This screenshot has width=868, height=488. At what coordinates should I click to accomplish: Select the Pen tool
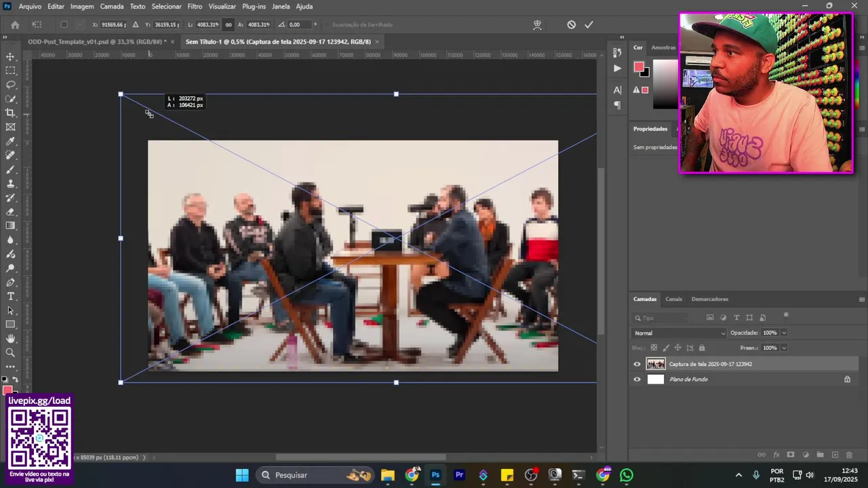pos(10,283)
